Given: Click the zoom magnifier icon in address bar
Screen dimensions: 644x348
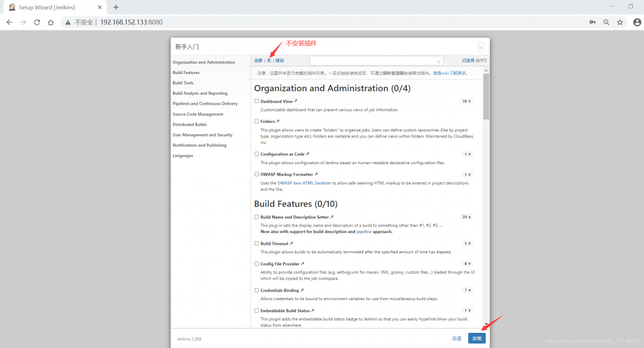Looking at the screenshot, I should click(606, 22).
